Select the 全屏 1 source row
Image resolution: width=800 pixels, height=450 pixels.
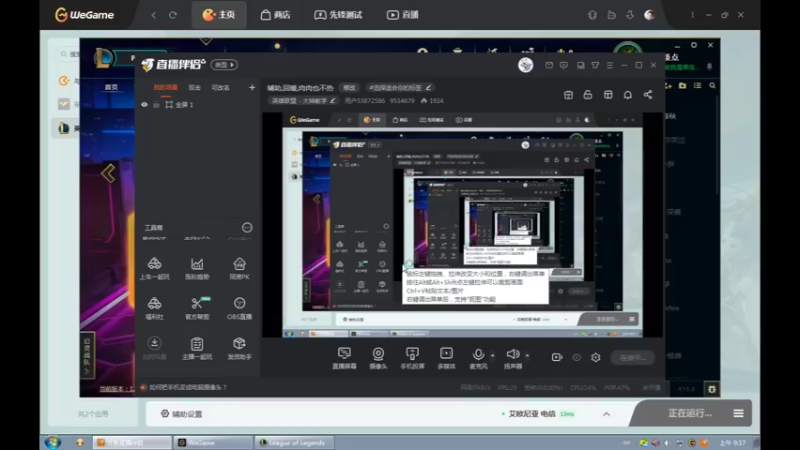197,105
